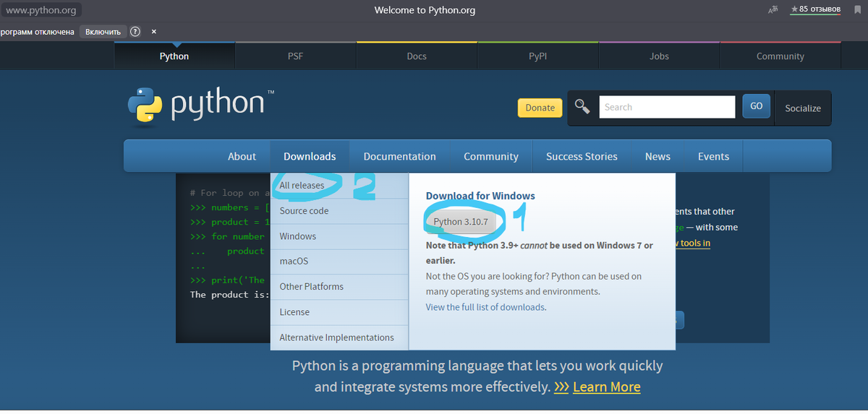868x414 pixels.
Task: Open the Socialize menu
Action: click(x=803, y=108)
